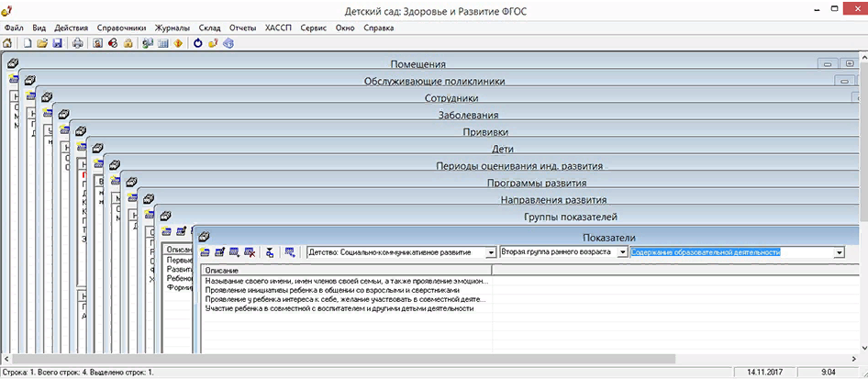
Task: Click the delete record icon in Показатели
Action: click(x=249, y=252)
